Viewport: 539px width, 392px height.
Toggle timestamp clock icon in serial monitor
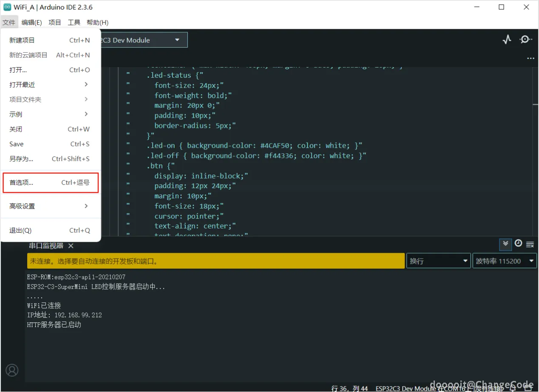coord(518,243)
